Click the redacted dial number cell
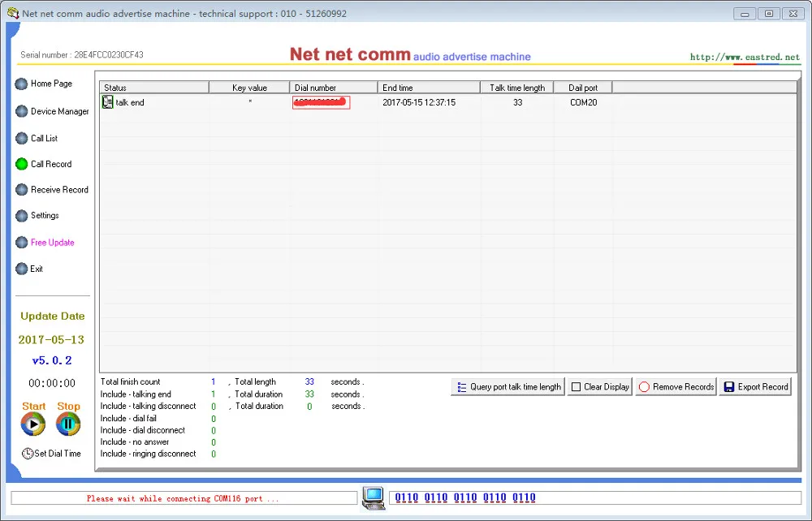812x521 pixels. coord(321,102)
